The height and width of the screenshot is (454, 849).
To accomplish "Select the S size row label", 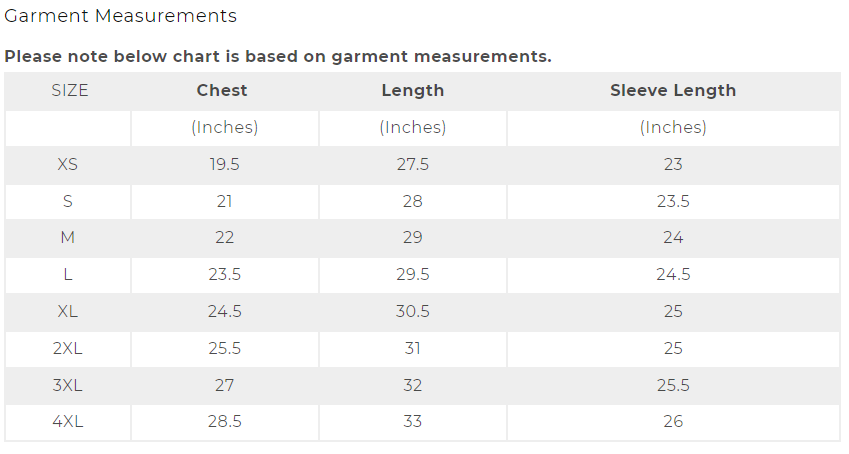I will point(68,201).
